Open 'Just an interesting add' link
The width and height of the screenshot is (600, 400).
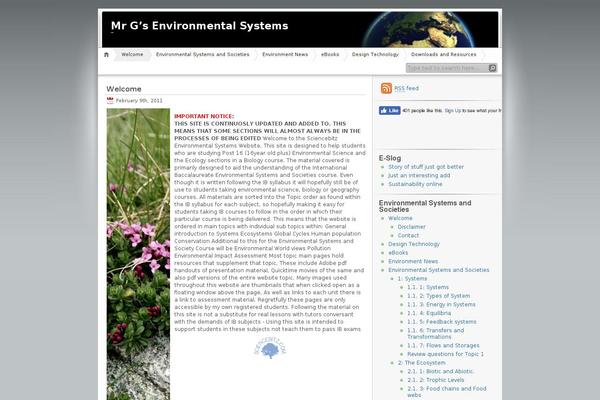(419, 175)
